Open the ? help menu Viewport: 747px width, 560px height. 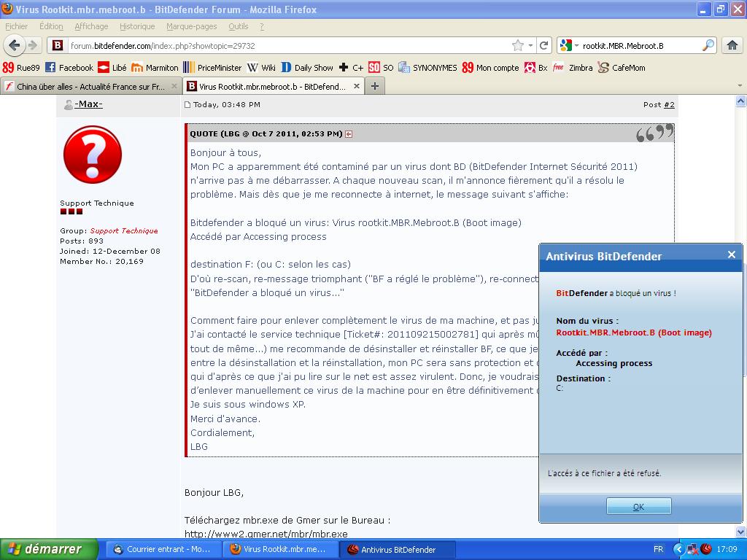pyautogui.click(x=262, y=26)
